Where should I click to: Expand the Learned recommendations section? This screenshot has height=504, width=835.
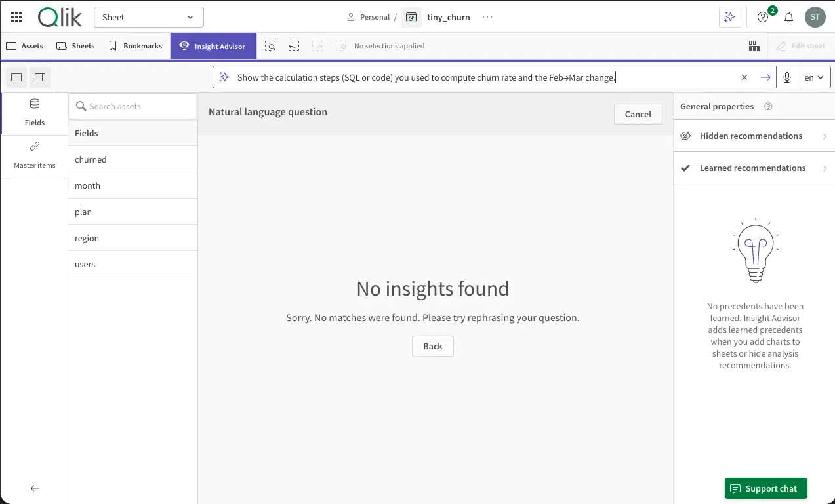tap(753, 168)
